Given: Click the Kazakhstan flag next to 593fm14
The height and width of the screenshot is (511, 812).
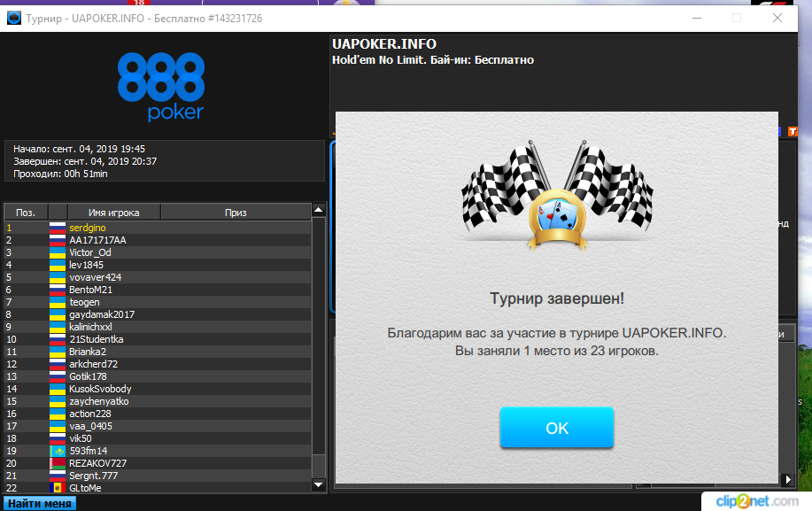Looking at the screenshot, I should click(58, 451).
